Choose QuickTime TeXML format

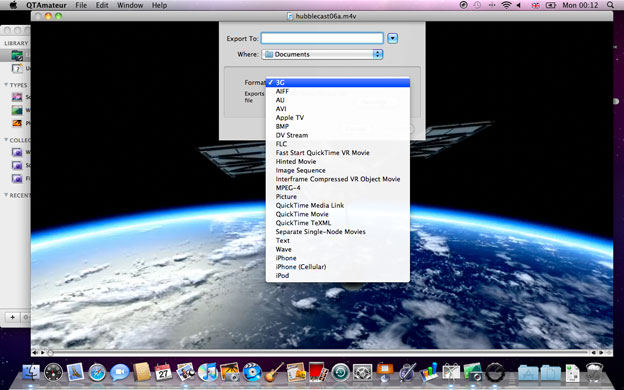click(x=338, y=222)
